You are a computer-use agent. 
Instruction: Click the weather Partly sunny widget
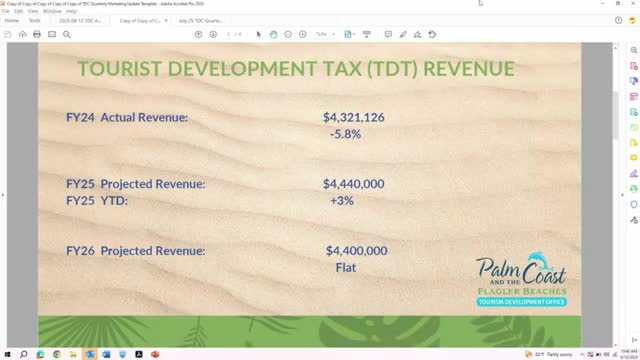pos(549,354)
